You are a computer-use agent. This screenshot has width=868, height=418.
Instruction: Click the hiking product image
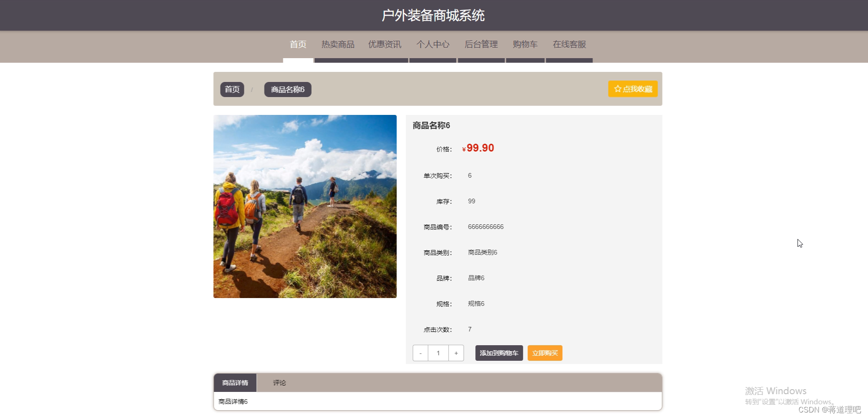pyautogui.click(x=305, y=206)
